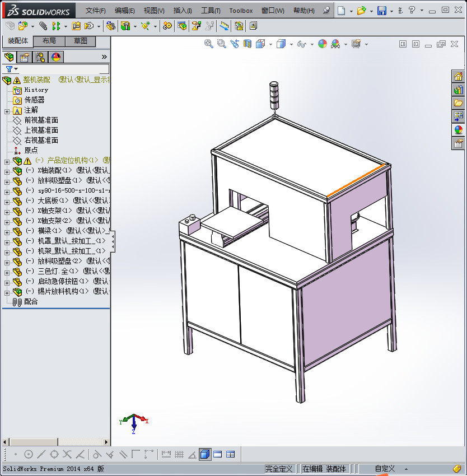Open the DisplayManager tab
This screenshot has width=467, height=476.
[x=56, y=57]
